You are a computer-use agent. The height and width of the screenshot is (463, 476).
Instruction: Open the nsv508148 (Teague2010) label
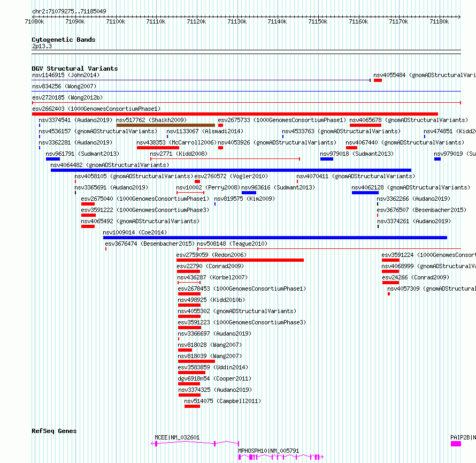pyautogui.click(x=232, y=244)
